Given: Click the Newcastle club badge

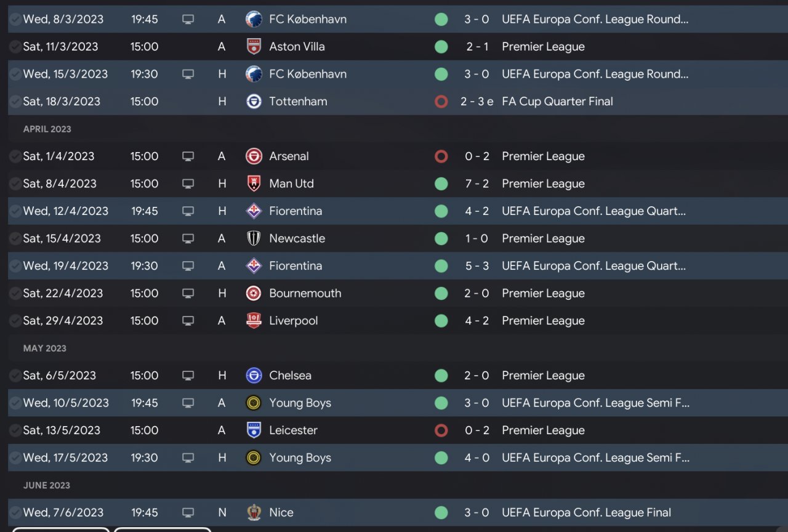Looking at the screenshot, I should 253,238.
